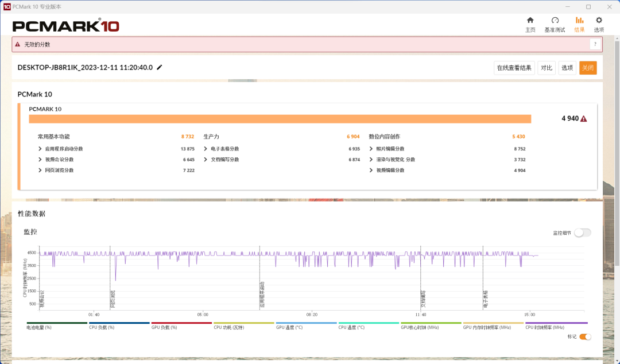Click the 视频会议 marker on the chart
The height and width of the screenshot is (364, 620).
point(42,299)
